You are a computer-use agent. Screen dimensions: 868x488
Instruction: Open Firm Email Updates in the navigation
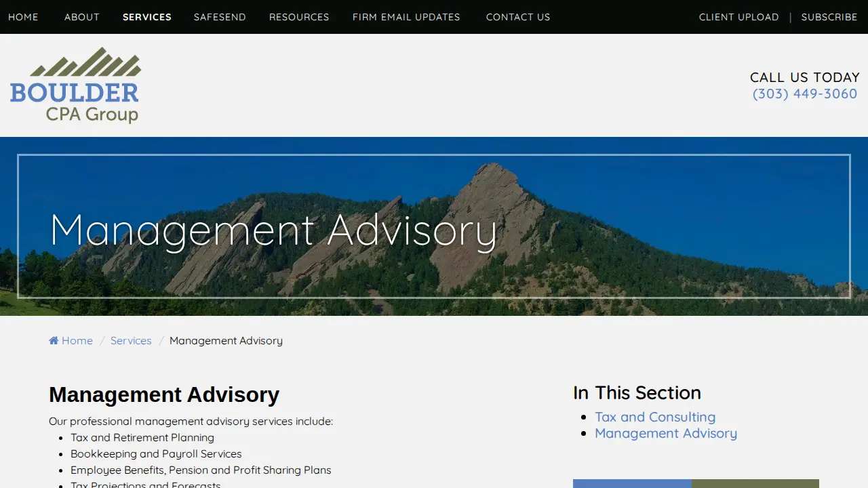(406, 17)
